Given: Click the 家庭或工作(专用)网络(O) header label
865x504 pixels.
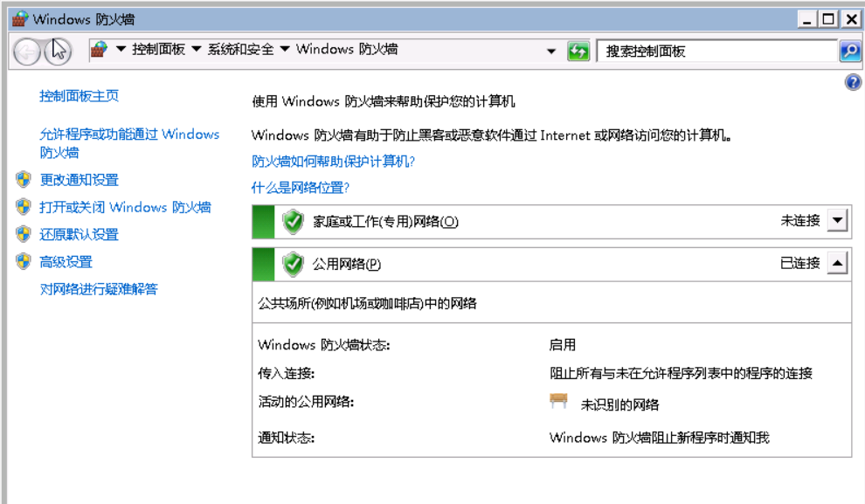Looking at the screenshot, I should 385,222.
